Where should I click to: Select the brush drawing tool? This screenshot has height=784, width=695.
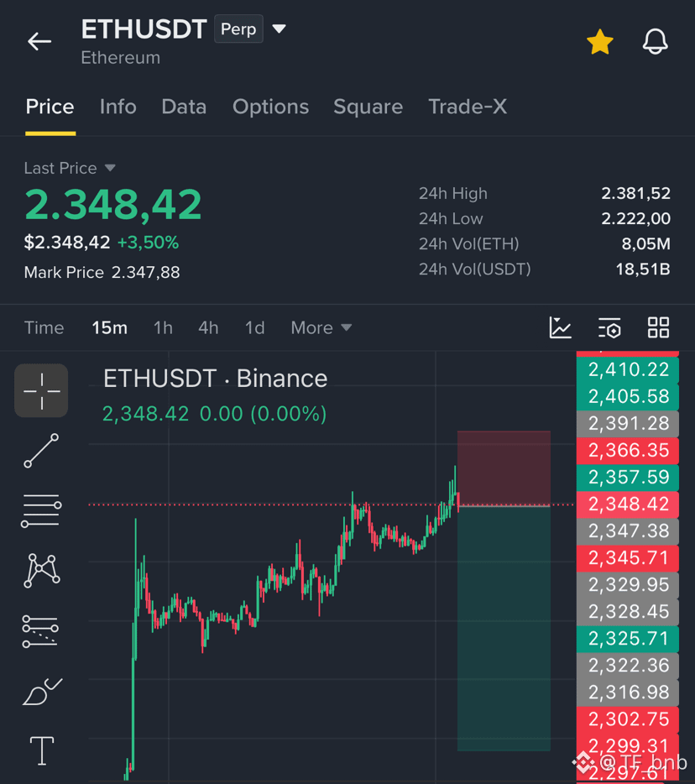[43, 692]
